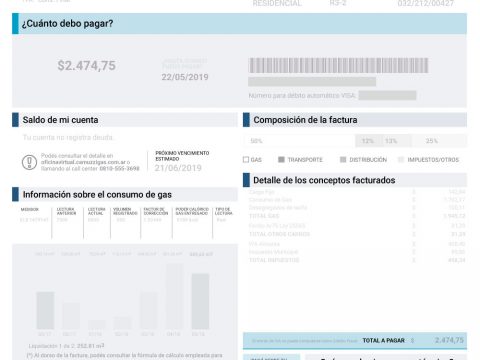Click the exclamation info icon in Saldo section
Screen dimensions: 480x360
point(29,162)
